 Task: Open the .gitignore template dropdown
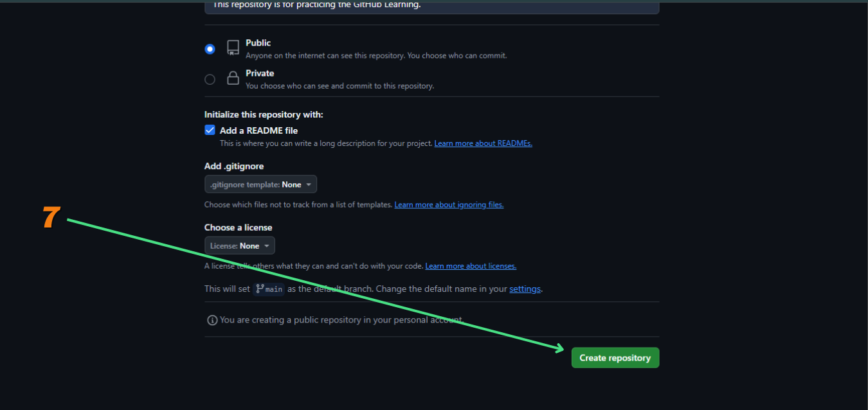click(260, 184)
